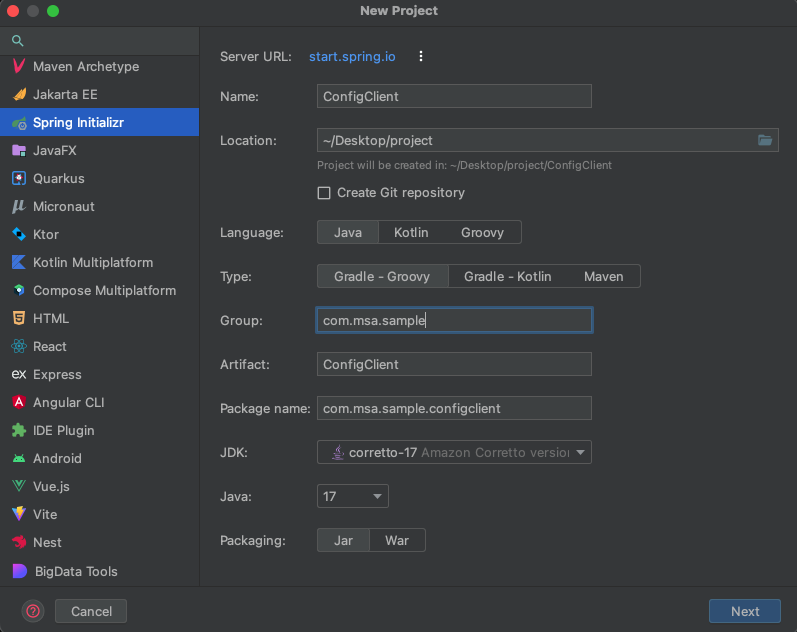This screenshot has height=632, width=797.
Task: Click the Quarkus icon
Action: pos(19,178)
